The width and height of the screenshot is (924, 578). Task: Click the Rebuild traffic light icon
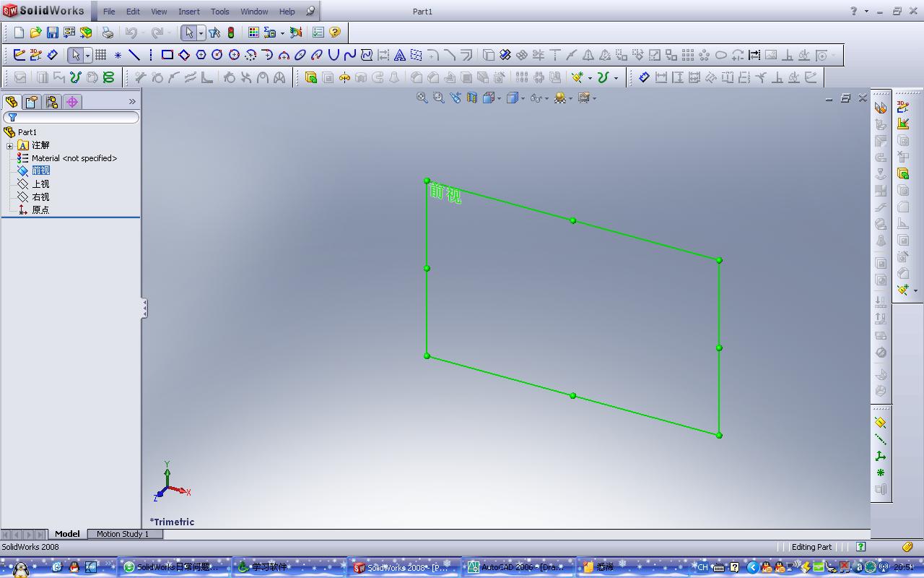(x=231, y=33)
